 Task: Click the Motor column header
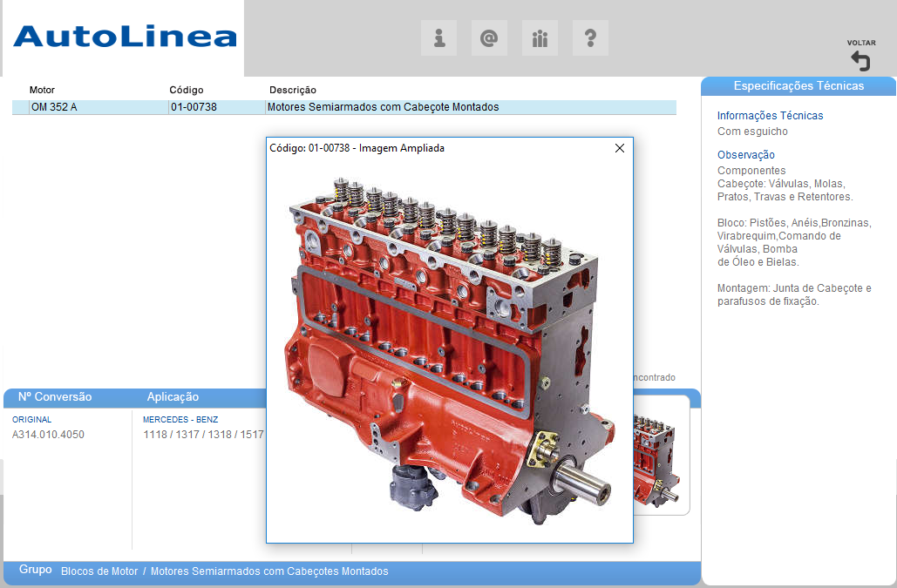pyautogui.click(x=42, y=90)
